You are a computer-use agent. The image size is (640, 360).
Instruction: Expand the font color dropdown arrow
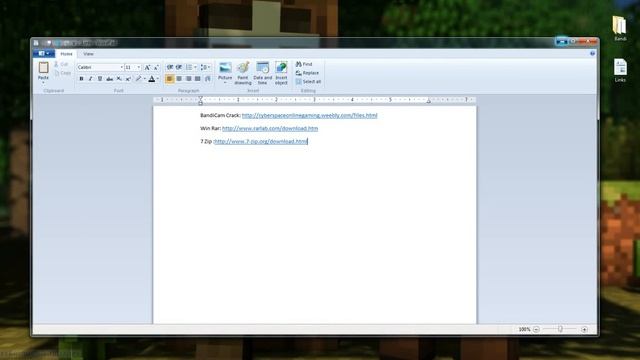coord(158,79)
